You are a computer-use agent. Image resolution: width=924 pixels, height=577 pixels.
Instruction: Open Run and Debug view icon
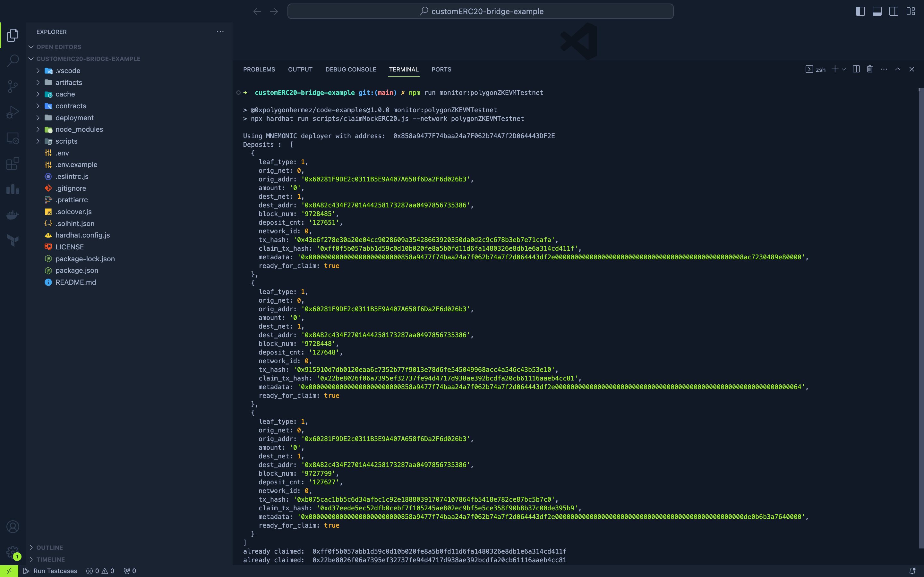(13, 112)
